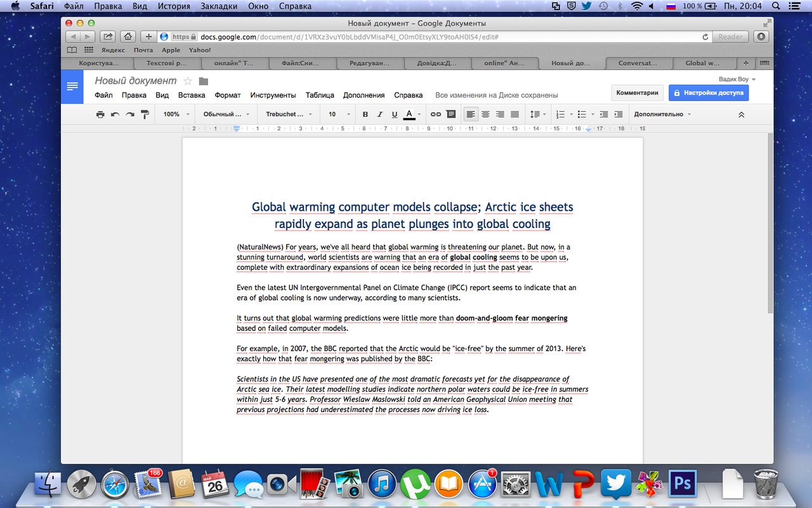Screen dimensions: 812x508
Task: Undo the last change with undo arrow
Action: (x=115, y=114)
